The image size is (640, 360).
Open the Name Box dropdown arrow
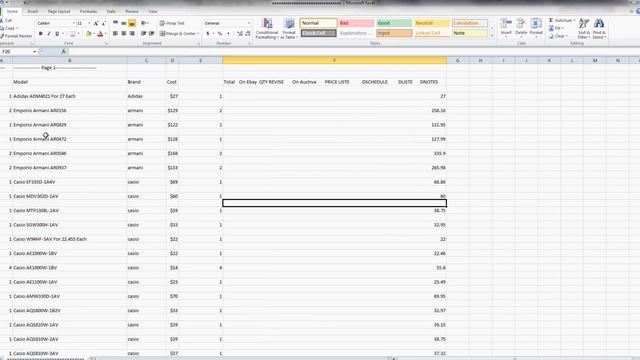pos(34,52)
